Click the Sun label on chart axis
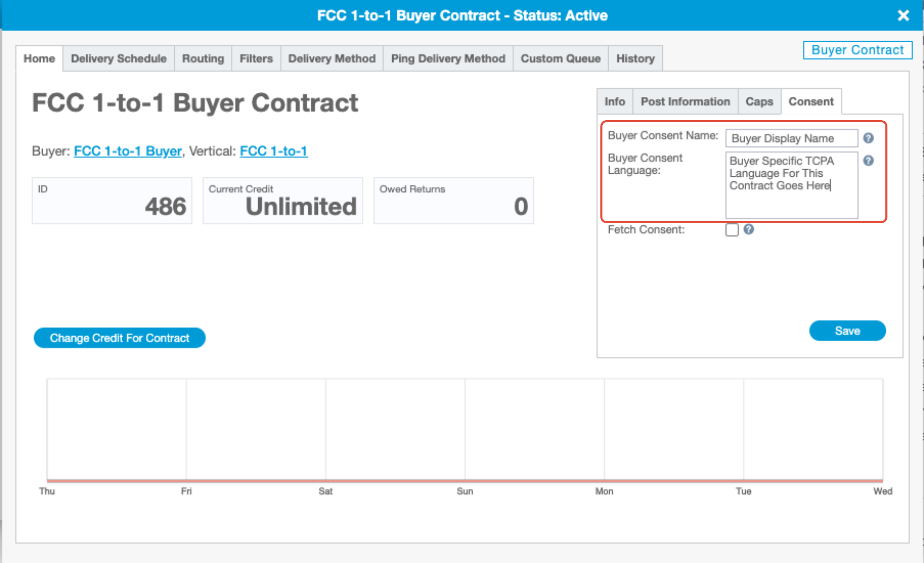Screen dimensions: 924x563 point(465,491)
